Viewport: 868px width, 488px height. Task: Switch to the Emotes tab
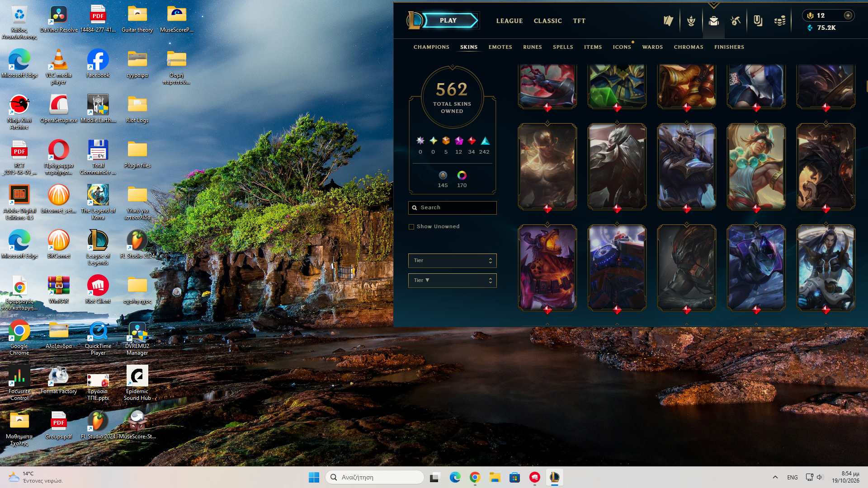[x=500, y=47]
